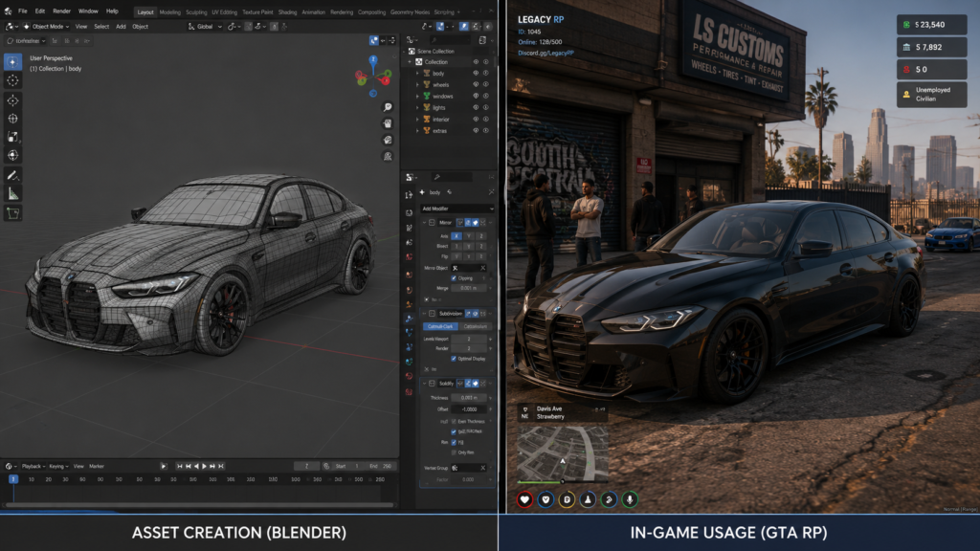Click the heart health icon in game HUD
The image size is (980, 551).
click(524, 499)
